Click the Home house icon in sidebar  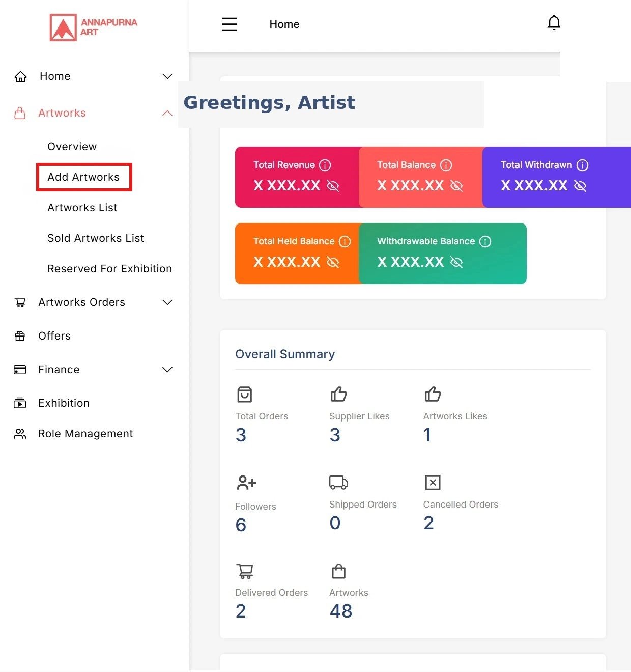click(20, 76)
